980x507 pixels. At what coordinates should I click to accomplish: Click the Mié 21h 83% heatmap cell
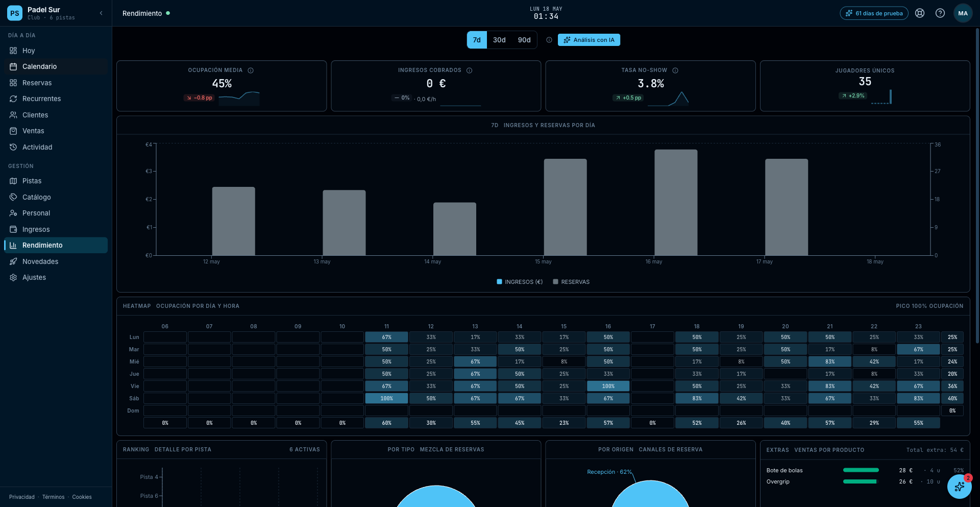point(830,361)
